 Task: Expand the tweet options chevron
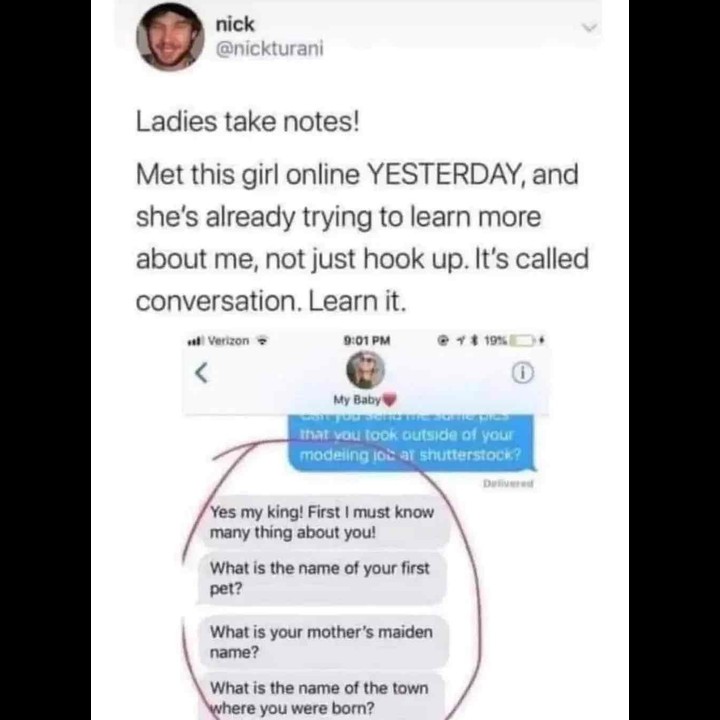coord(590,28)
